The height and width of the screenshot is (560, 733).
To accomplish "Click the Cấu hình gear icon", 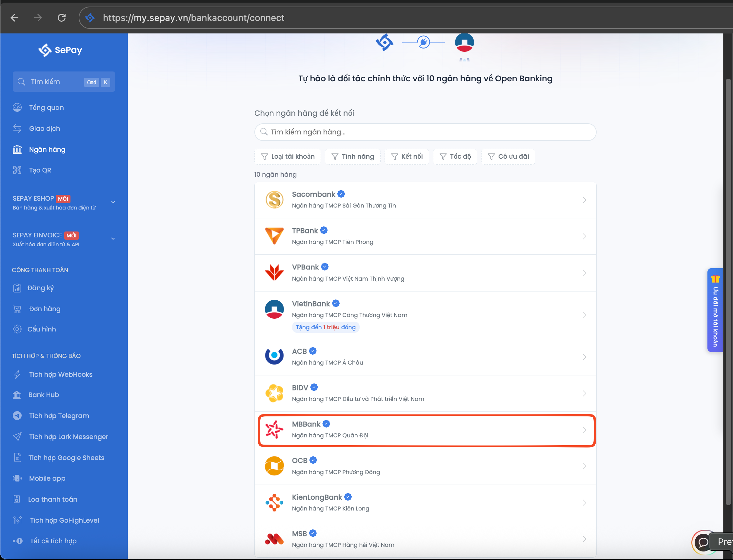I will click(x=17, y=329).
